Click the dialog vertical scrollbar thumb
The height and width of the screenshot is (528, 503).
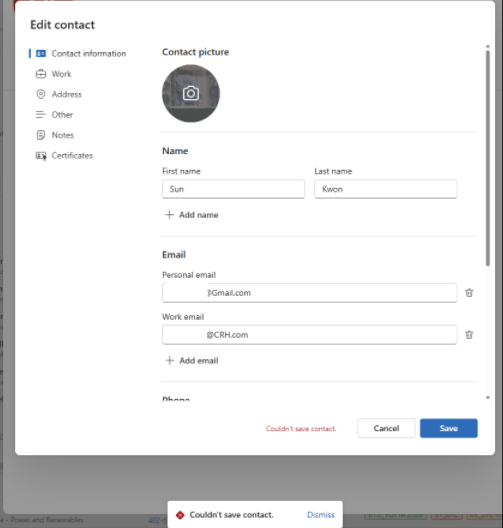pyautogui.click(x=488, y=158)
